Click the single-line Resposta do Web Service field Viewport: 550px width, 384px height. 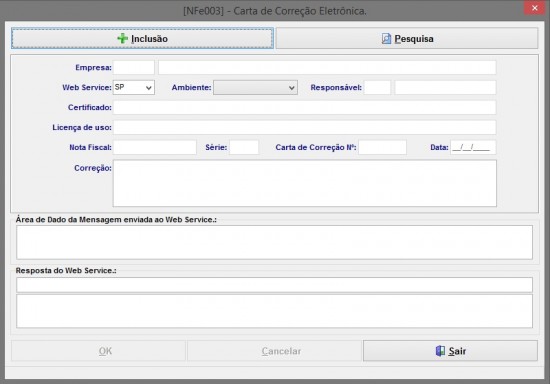[x=274, y=285]
